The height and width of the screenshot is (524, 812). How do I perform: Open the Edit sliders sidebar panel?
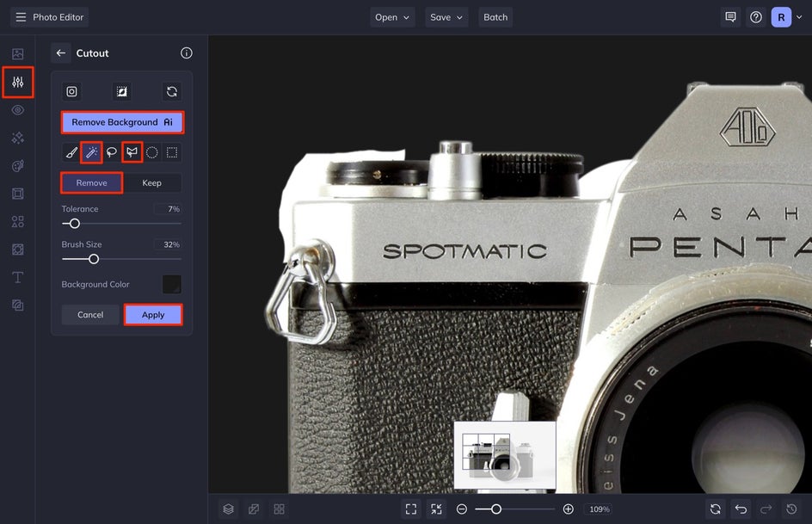[x=17, y=82]
